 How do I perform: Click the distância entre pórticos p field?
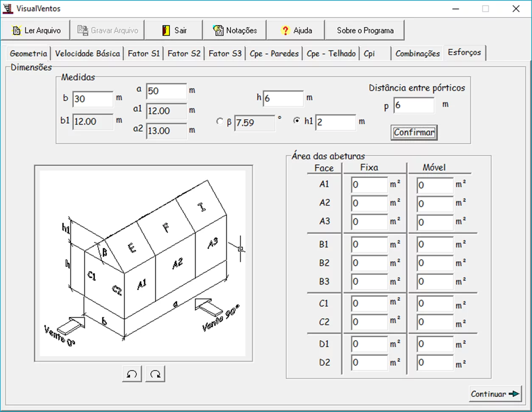(x=414, y=105)
